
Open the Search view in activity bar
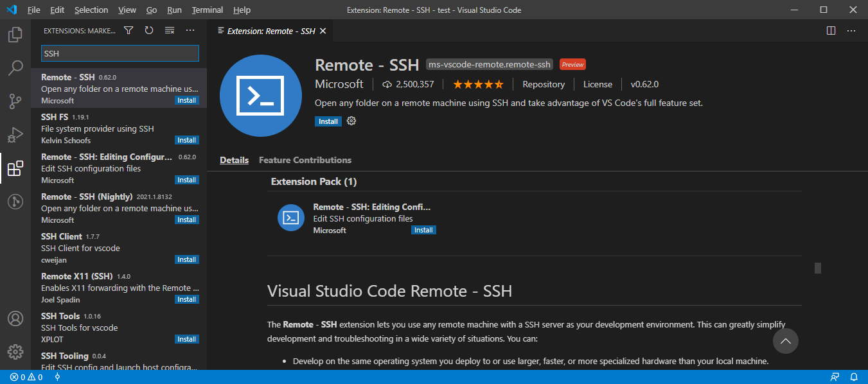point(15,67)
